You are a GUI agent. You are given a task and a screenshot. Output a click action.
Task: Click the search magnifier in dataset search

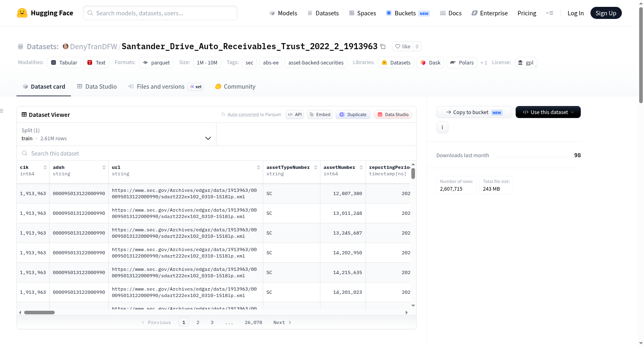click(25, 153)
